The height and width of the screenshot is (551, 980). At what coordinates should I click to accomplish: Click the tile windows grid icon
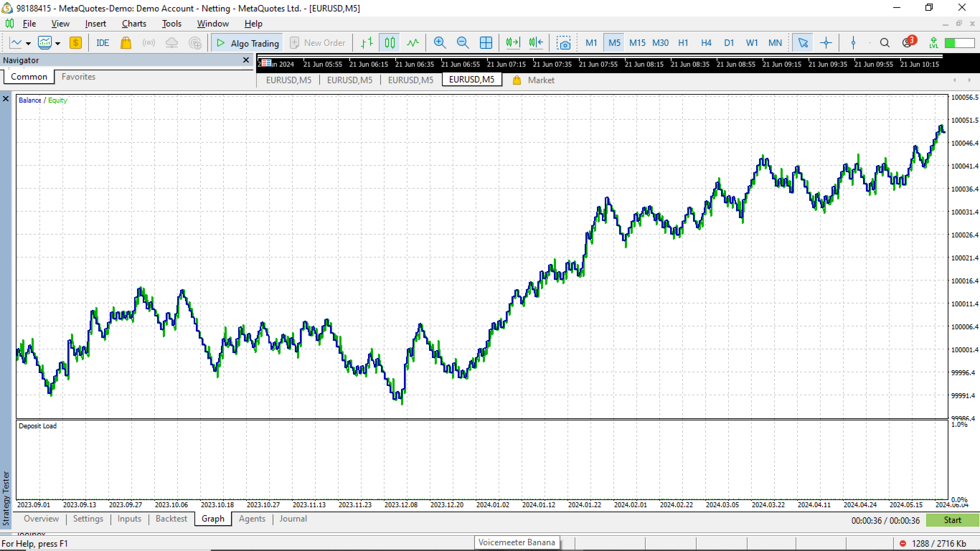pos(486,43)
